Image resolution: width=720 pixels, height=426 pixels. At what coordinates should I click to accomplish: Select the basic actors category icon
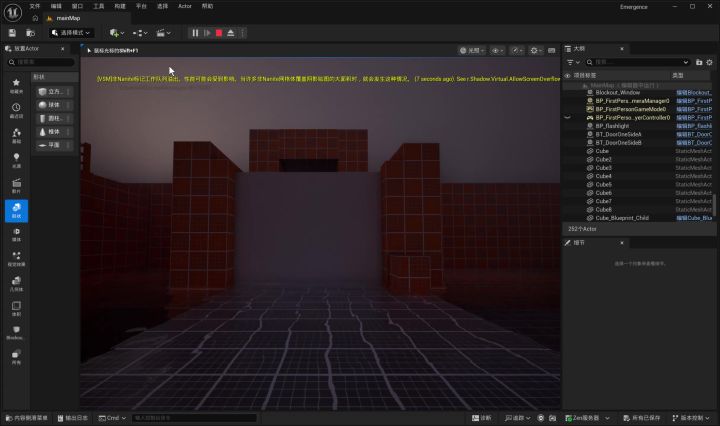pyautogui.click(x=16, y=135)
